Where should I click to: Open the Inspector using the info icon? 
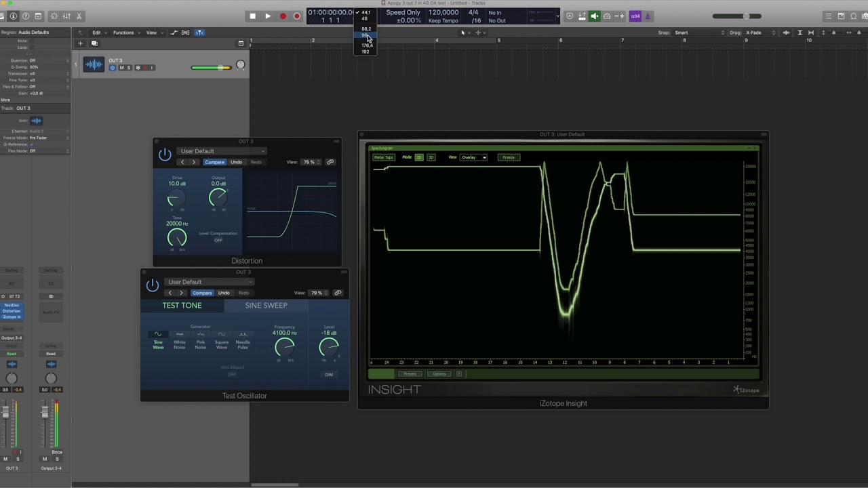[x=14, y=16]
